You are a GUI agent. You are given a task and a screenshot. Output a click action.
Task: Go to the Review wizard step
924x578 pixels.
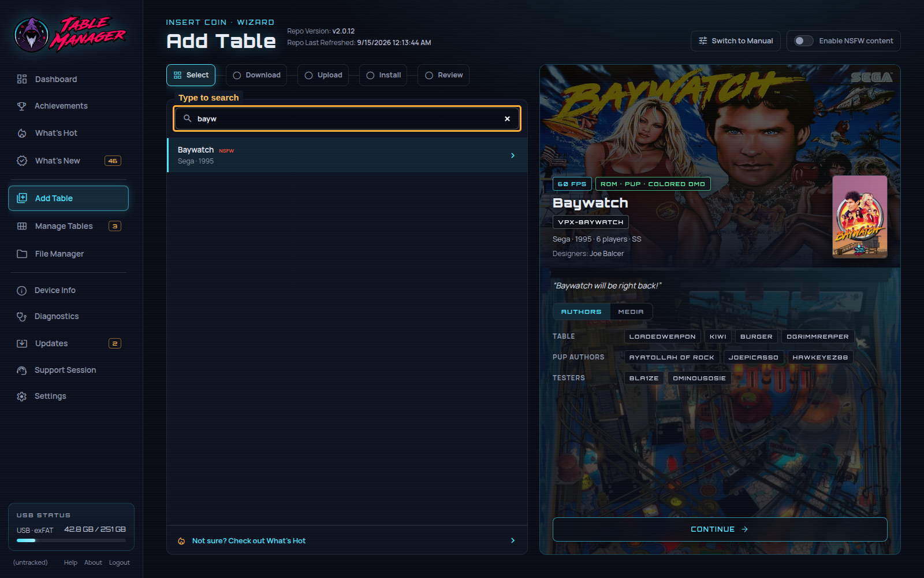click(x=444, y=75)
